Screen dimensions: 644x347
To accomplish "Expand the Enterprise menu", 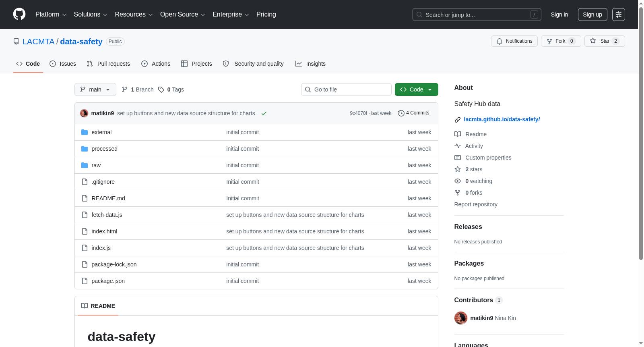I will [x=231, y=15].
